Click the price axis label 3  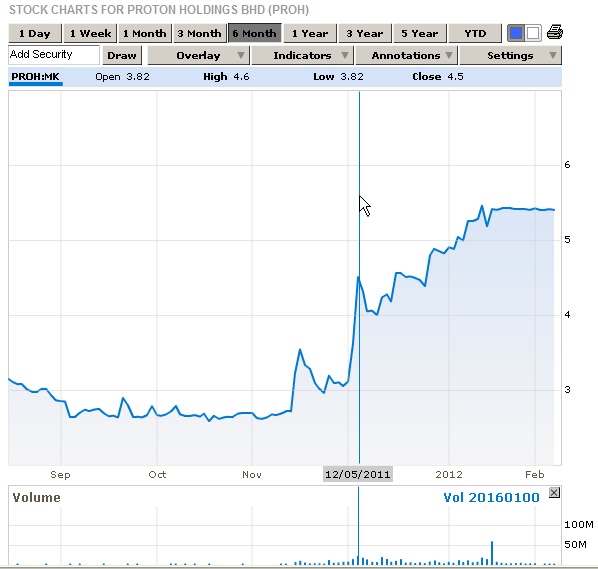pos(567,390)
